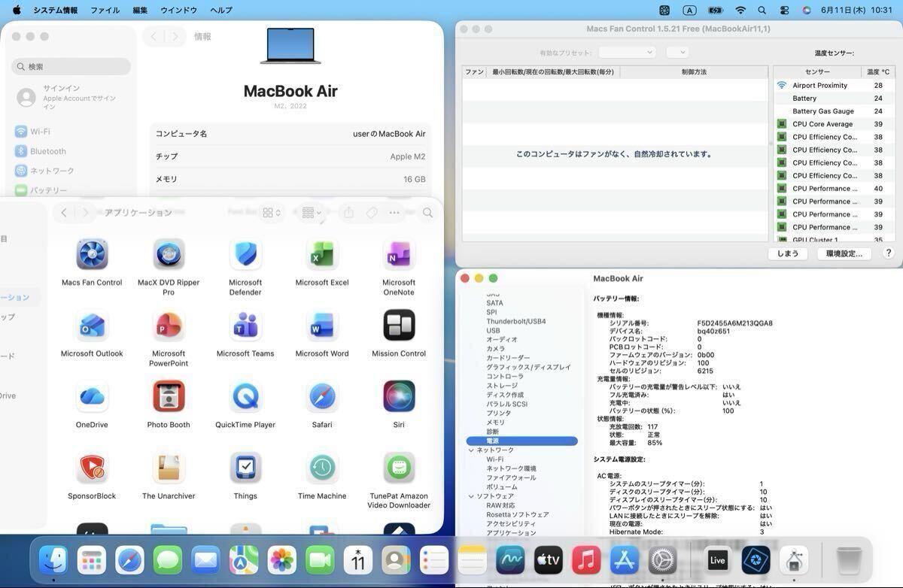Launch Microsoft OneNote from Applications

point(399,254)
